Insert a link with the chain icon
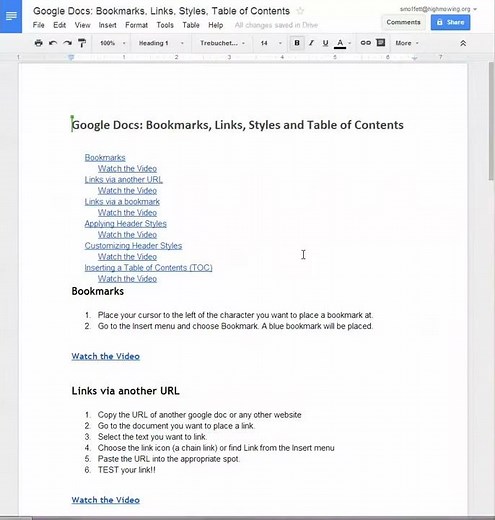 coord(366,43)
